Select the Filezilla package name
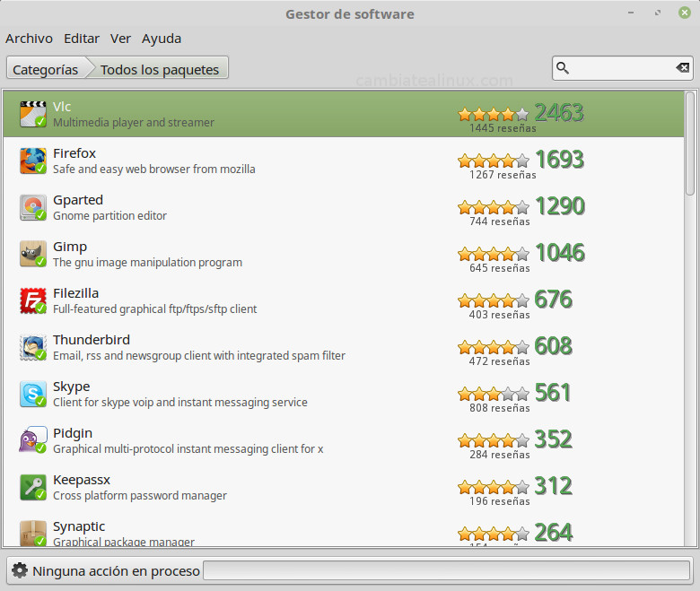This screenshot has width=700, height=591. coord(76,293)
